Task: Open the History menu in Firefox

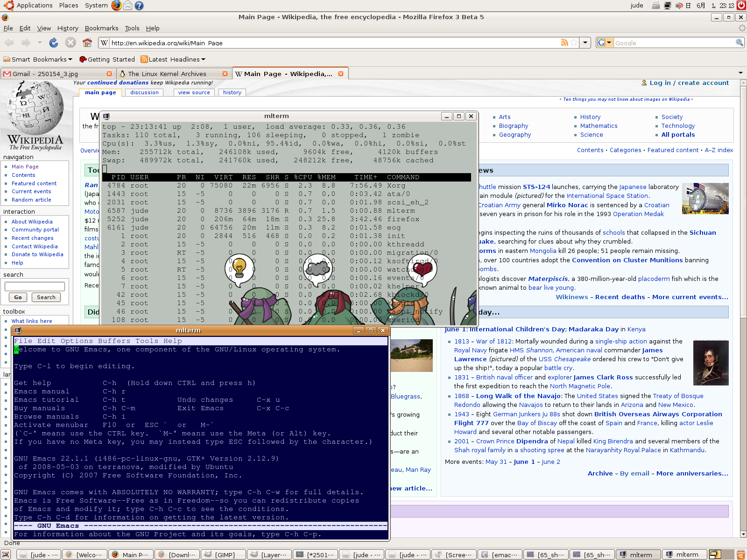Action: coord(68,28)
